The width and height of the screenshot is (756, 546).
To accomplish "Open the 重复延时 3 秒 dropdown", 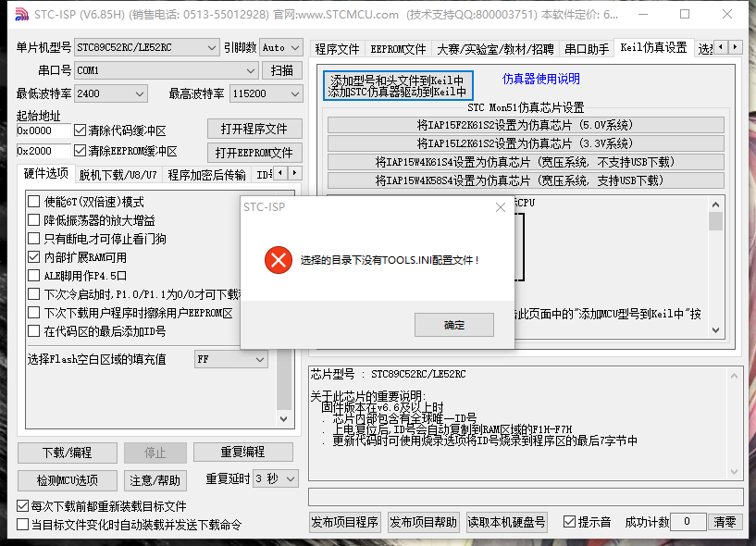I will 276,479.
